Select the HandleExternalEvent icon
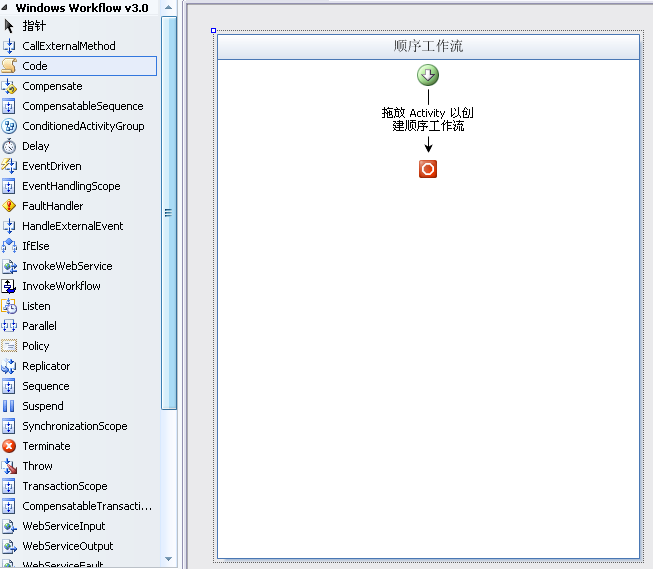This screenshot has height=569, width=653. (x=9, y=226)
